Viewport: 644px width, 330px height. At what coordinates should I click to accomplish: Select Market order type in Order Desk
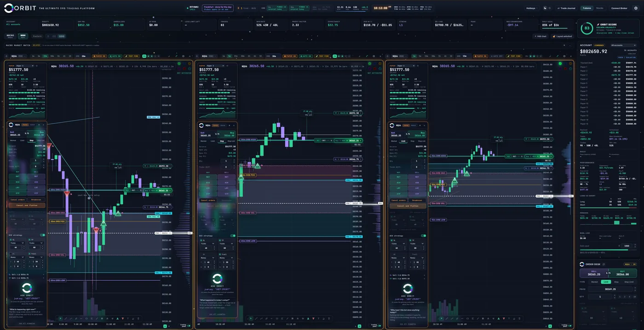[x=594, y=282]
